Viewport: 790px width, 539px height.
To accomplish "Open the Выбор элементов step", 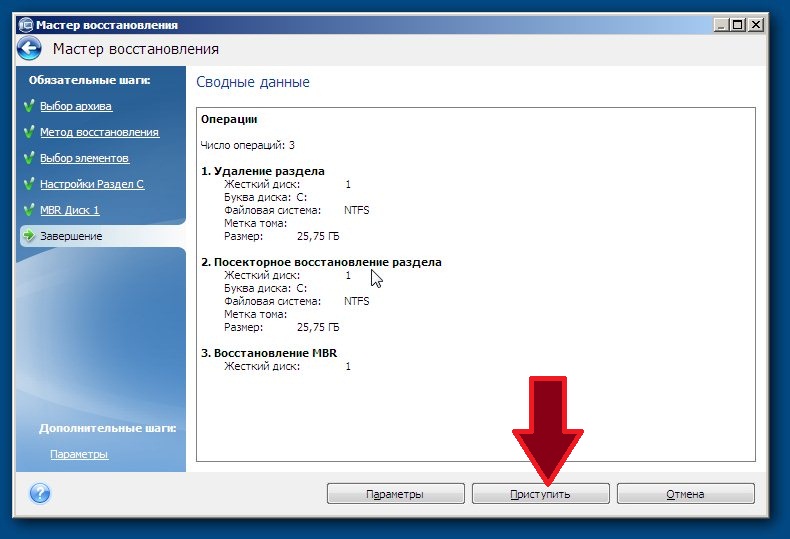I will click(x=84, y=158).
